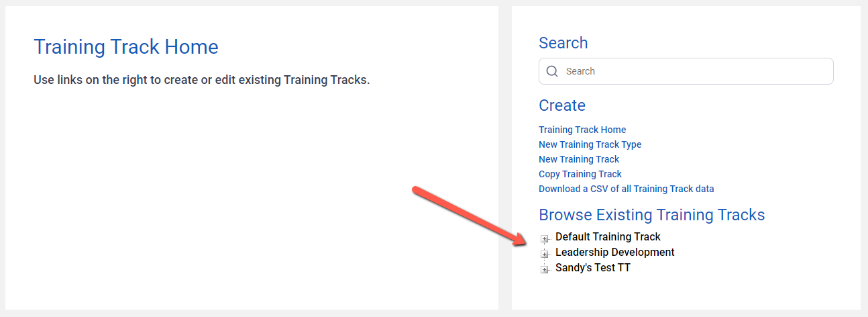Viewport: 868px width, 317px height.
Task: Open the New Training Track Type link
Action: coord(590,144)
